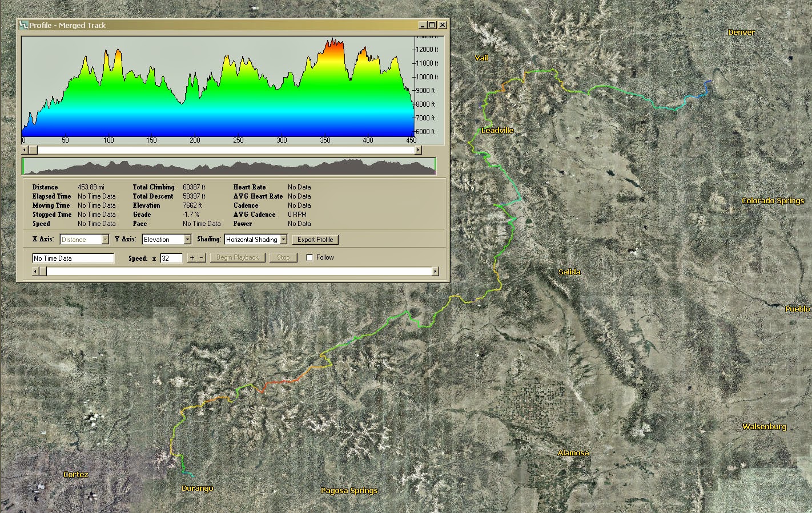Screen dimensions: 812x513
Task: Open the X Axis Distance dropdown
Action: coord(105,240)
